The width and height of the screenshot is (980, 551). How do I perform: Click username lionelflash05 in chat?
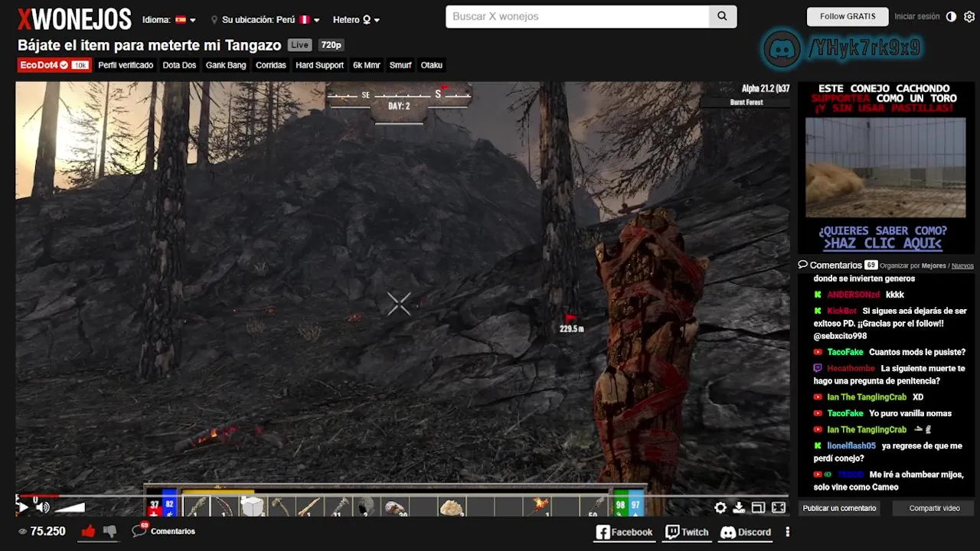tap(851, 445)
